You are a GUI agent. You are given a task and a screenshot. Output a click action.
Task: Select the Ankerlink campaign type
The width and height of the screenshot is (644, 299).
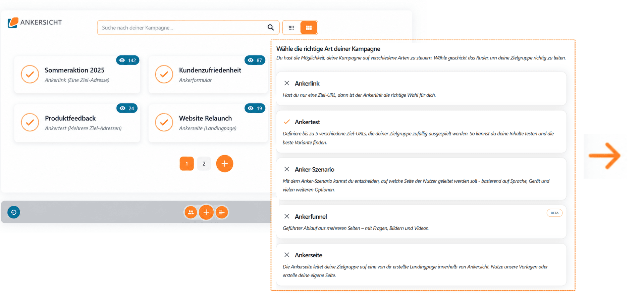[x=421, y=89]
